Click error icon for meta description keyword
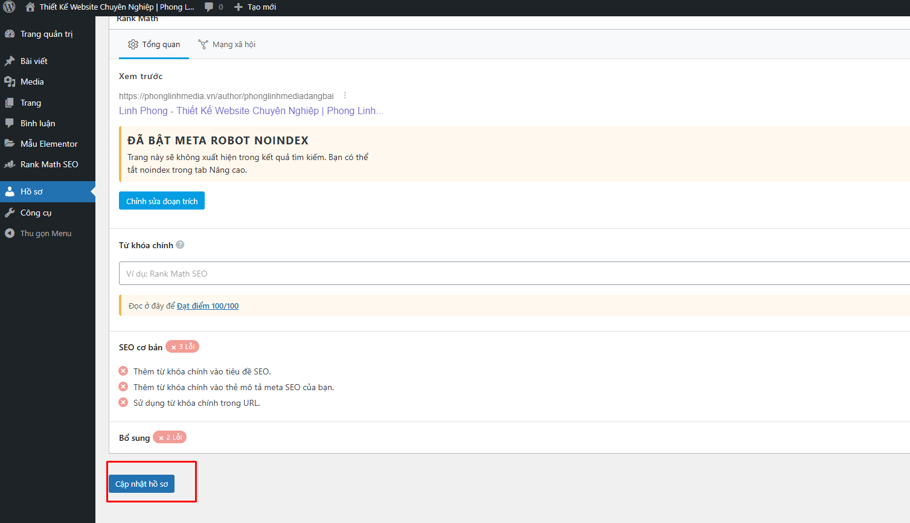This screenshot has width=910, height=523. click(x=123, y=387)
